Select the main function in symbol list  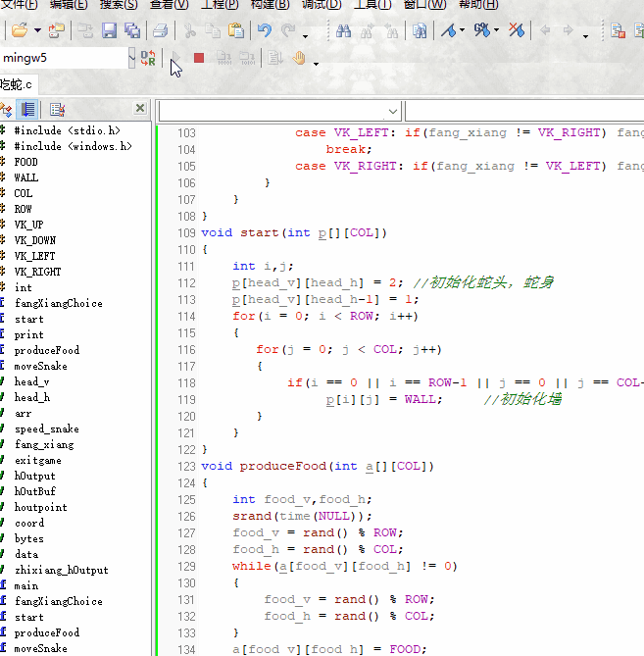(25, 585)
